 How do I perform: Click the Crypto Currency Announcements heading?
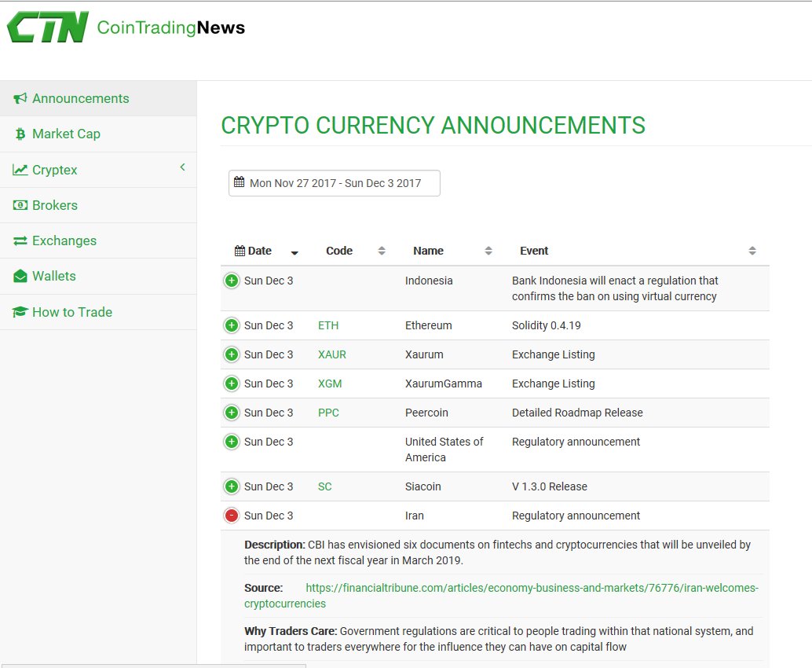tap(433, 126)
